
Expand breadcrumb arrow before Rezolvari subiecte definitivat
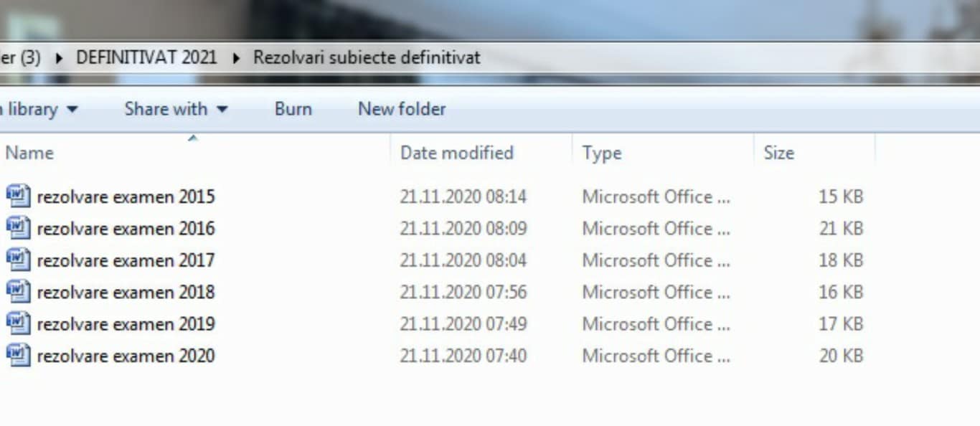click(x=236, y=57)
